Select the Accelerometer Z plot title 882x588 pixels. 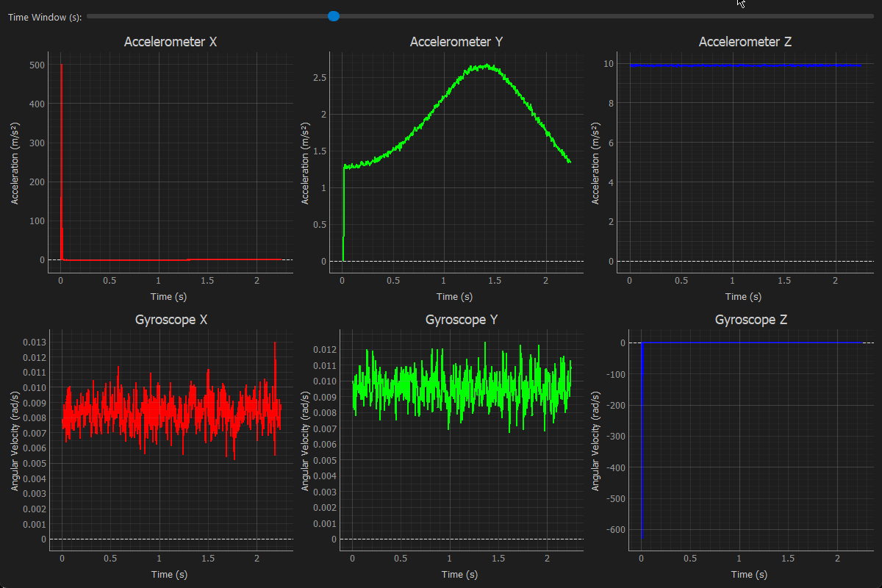745,42
